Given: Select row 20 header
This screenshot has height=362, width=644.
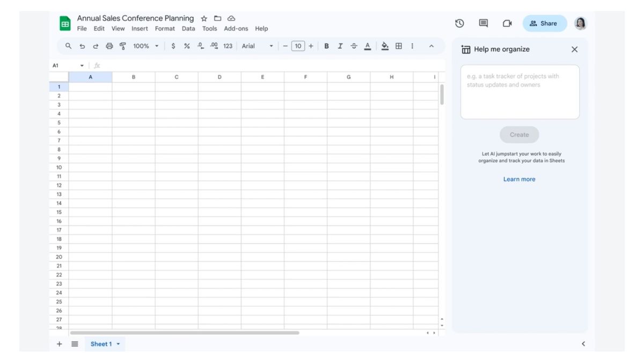Looking at the screenshot, I should [x=59, y=257].
